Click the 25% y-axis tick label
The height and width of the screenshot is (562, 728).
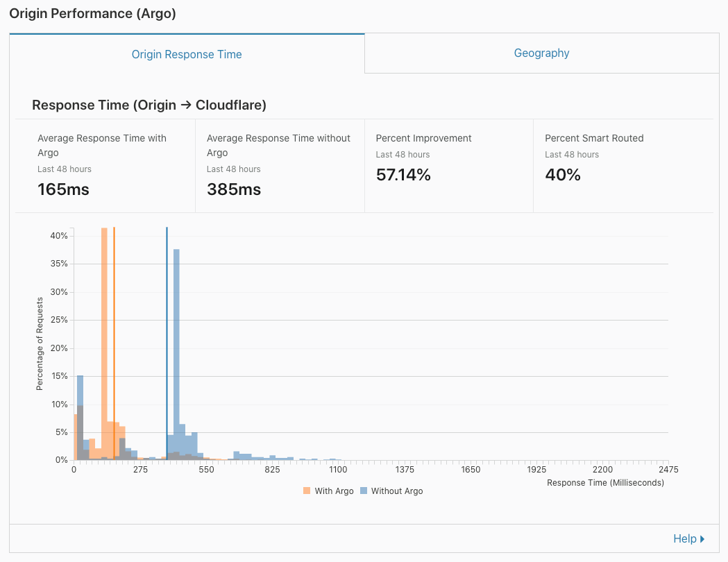[59, 320]
